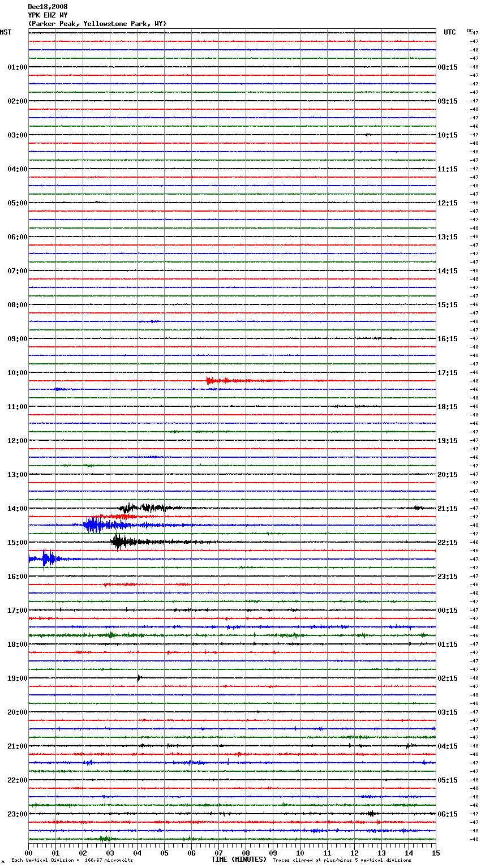Click the 04:15 UTC time label

(448, 746)
